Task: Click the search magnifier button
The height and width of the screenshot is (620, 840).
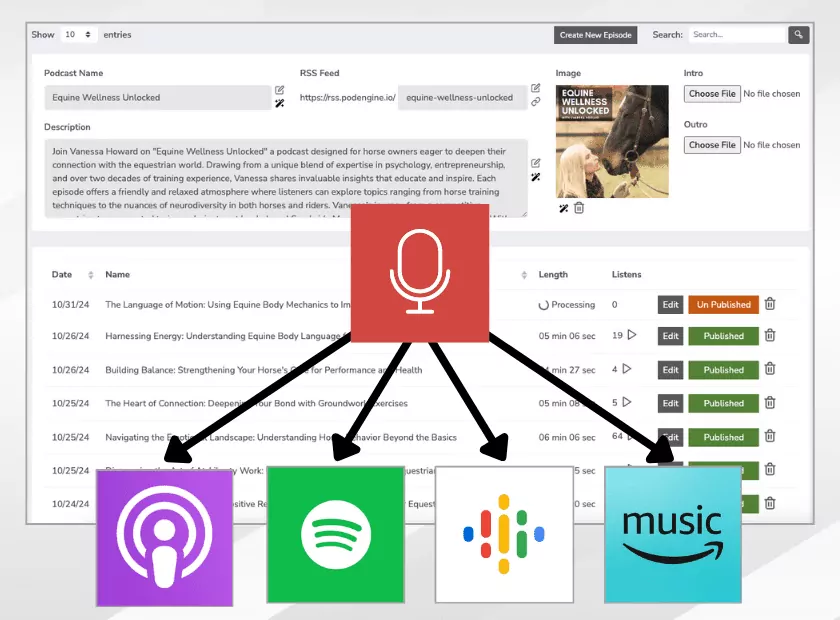Action: coord(798,35)
